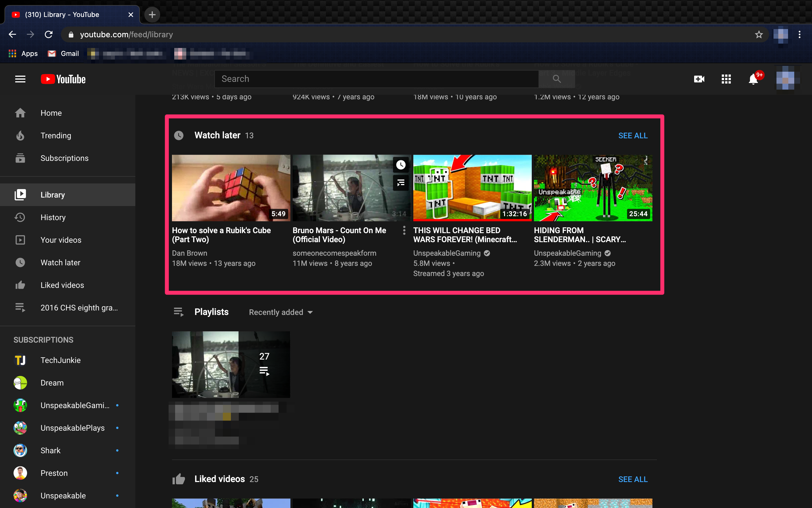Click Watch later section heading
Image resolution: width=812 pixels, height=508 pixels.
click(x=217, y=135)
